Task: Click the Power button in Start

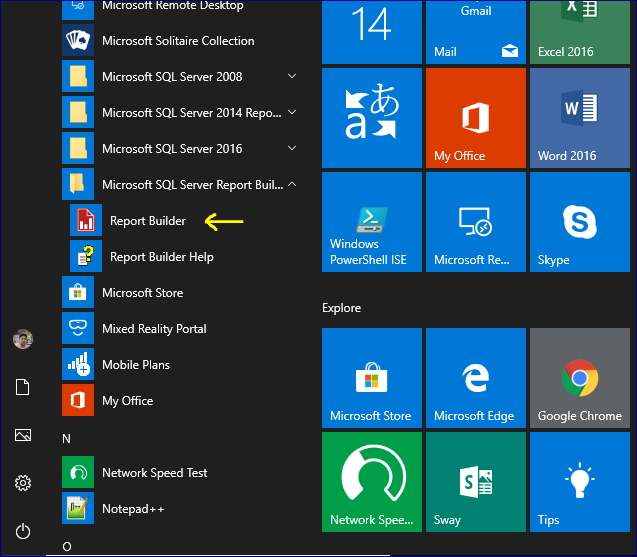Action: click(23, 531)
